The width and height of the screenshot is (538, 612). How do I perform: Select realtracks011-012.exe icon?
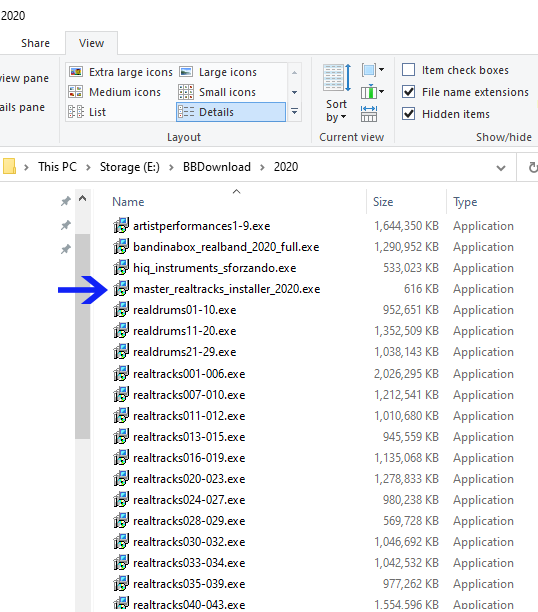click(121, 415)
